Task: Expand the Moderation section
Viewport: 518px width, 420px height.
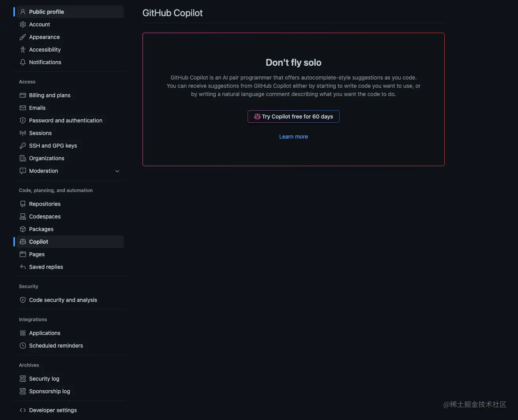Action: click(117, 171)
